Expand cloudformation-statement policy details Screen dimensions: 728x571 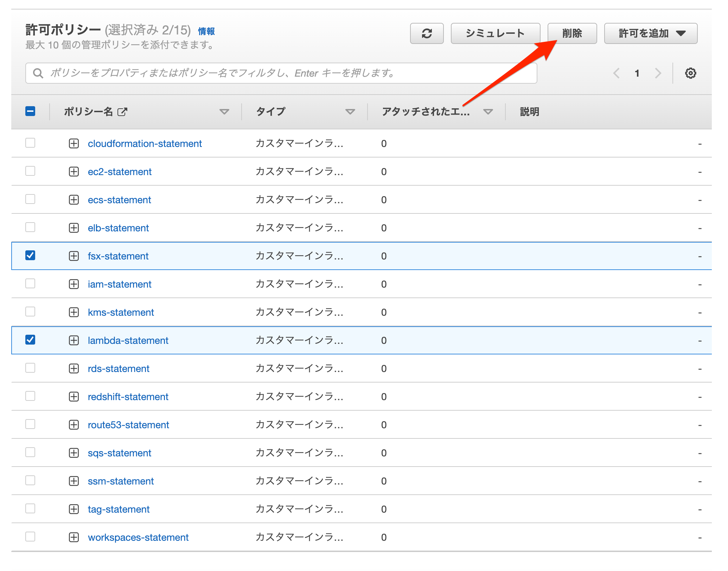[x=74, y=143]
